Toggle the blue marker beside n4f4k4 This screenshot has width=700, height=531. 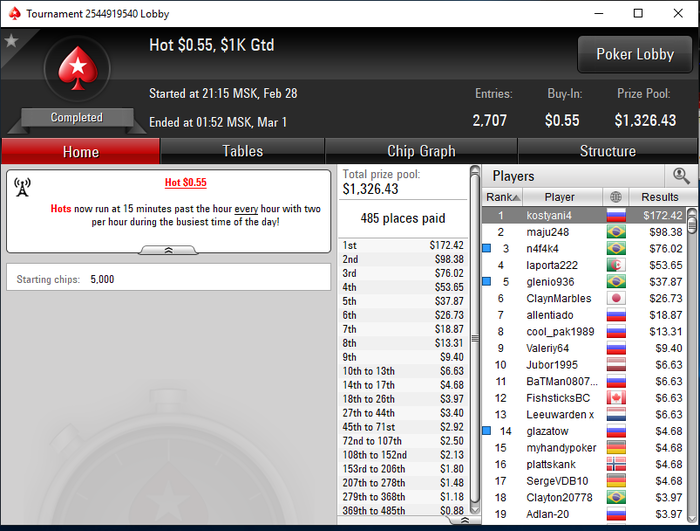(x=487, y=248)
